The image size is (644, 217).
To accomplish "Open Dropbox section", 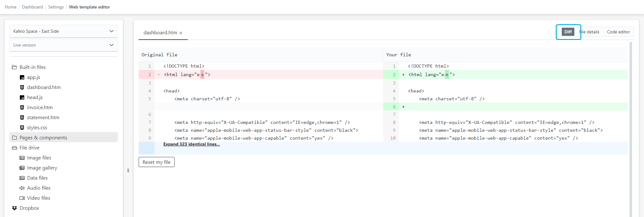I will coord(29,208).
